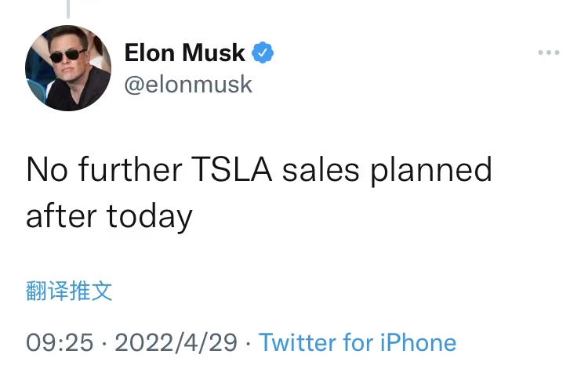
Task: Tap 翻译推文 to translate the tweet
Action: click(69, 291)
